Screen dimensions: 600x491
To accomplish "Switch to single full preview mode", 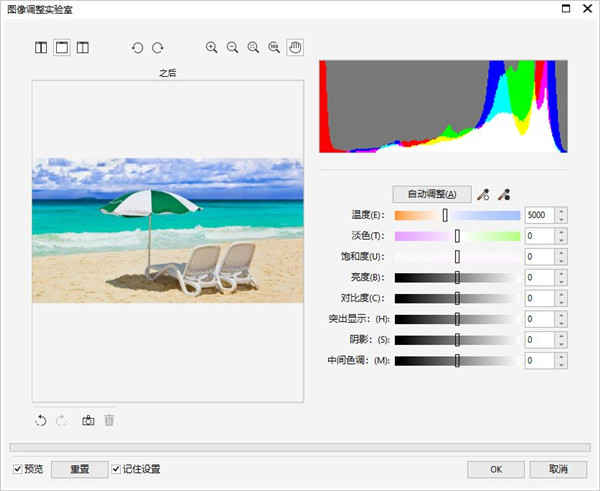I will point(62,48).
